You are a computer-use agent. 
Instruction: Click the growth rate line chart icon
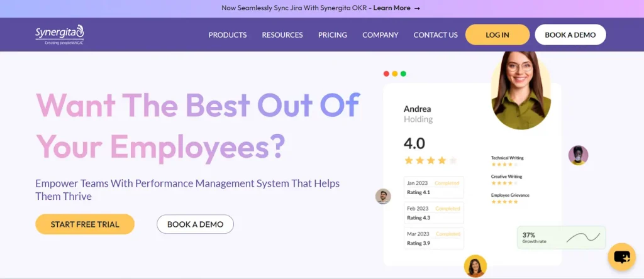[x=582, y=238]
